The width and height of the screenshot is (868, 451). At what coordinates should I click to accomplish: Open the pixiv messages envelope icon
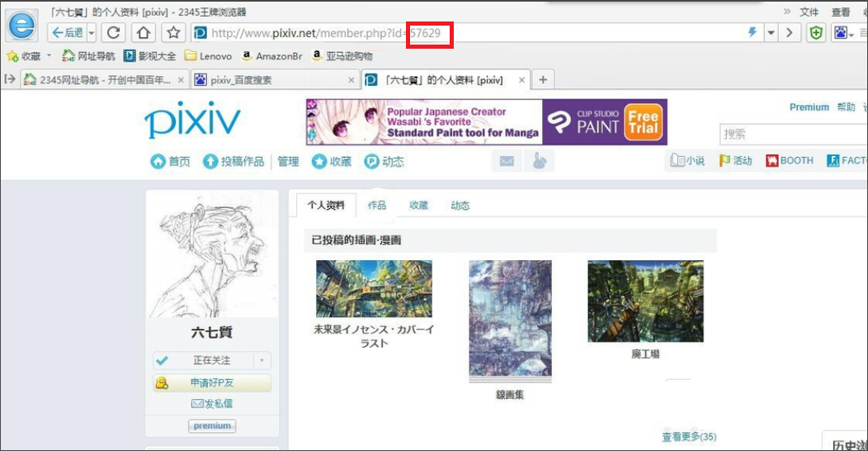click(x=507, y=161)
